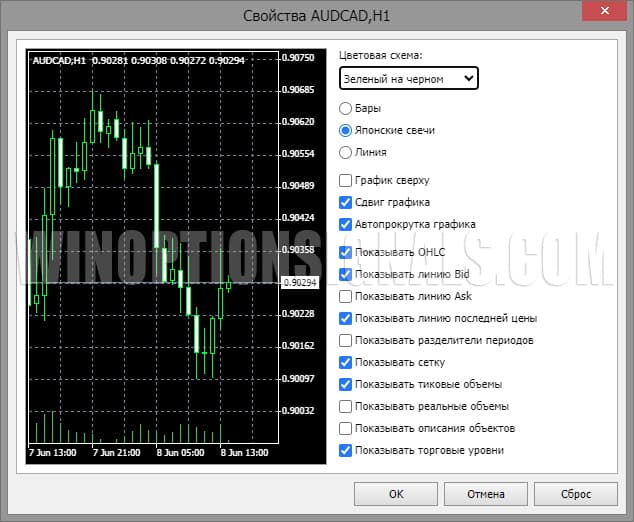The height and width of the screenshot is (522, 634).
Task: Click the OK button
Action: point(396,494)
